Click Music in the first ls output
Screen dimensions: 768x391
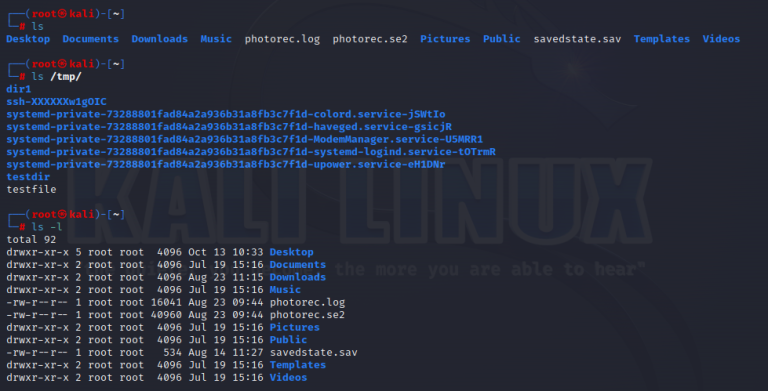(216, 39)
